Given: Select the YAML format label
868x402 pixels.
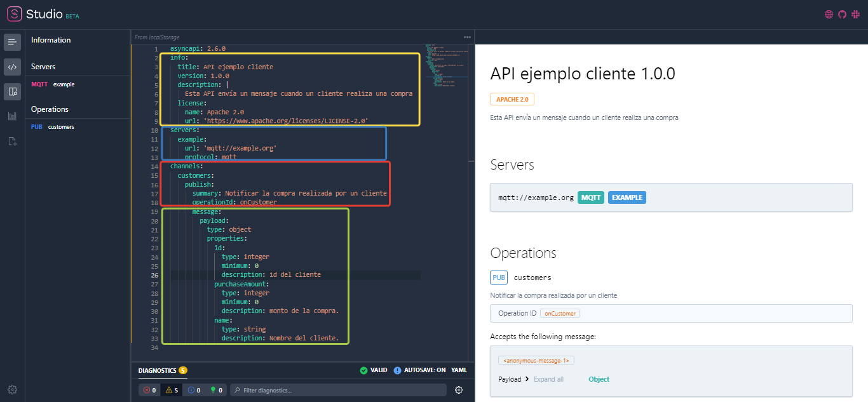Looking at the screenshot, I should click(459, 370).
